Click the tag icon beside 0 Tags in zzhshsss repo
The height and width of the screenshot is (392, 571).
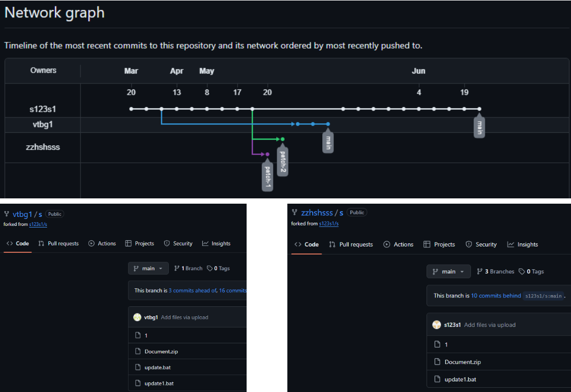coord(521,271)
